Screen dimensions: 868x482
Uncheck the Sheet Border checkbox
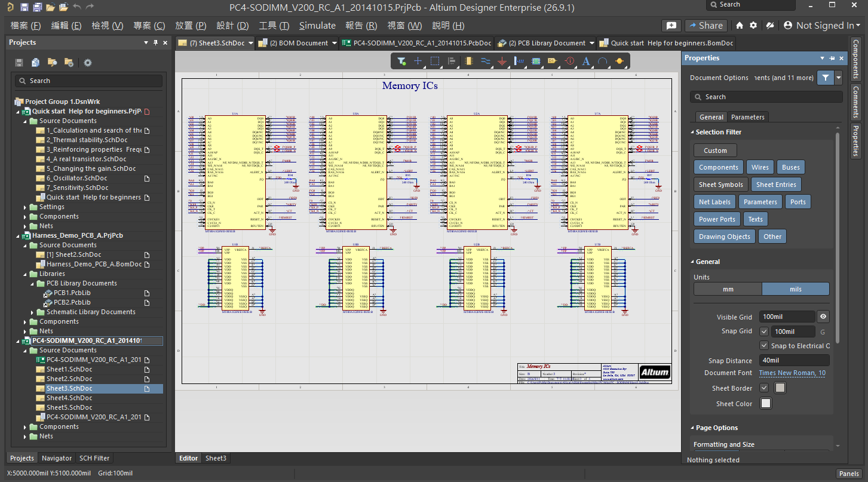click(764, 388)
